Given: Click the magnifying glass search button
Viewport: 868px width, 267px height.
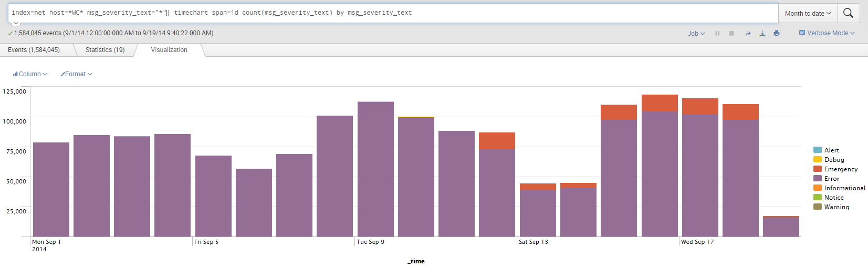Looking at the screenshot, I should [x=848, y=13].
